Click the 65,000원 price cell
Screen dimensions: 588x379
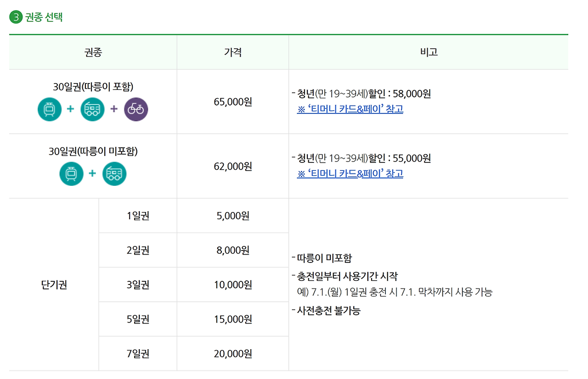(x=233, y=102)
